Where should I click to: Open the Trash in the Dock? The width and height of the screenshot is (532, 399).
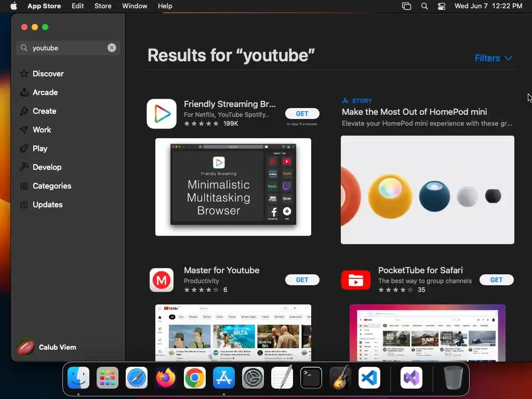pos(453,378)
